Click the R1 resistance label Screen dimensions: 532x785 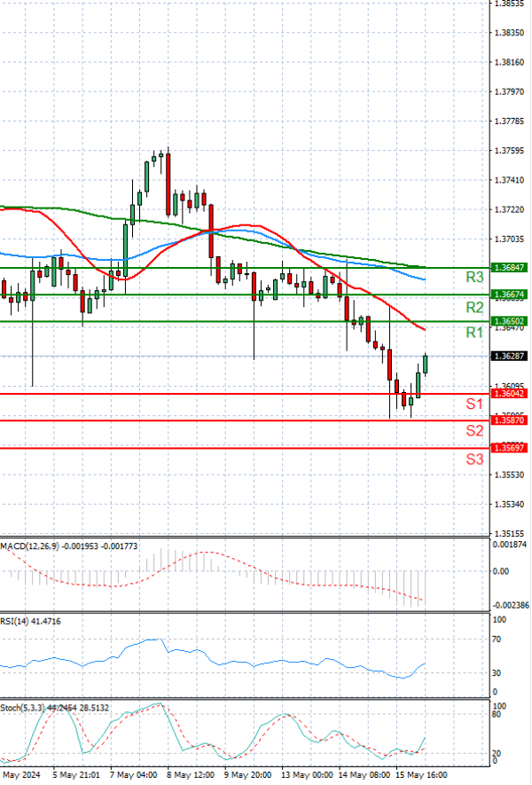(x=474, y=332)
